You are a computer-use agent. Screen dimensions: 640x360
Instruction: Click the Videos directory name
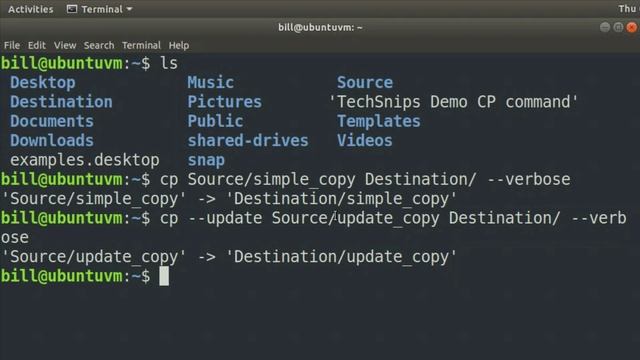[364, 141]
